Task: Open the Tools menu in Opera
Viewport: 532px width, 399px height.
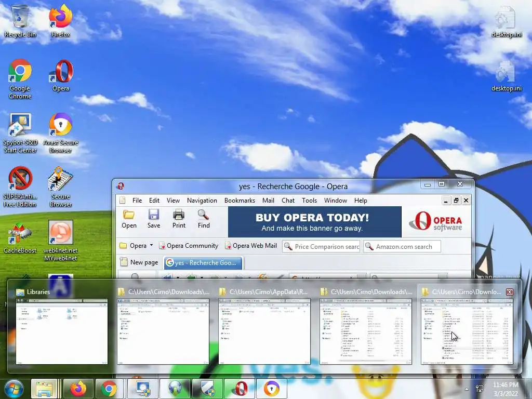Action: [x=310, y=201]
